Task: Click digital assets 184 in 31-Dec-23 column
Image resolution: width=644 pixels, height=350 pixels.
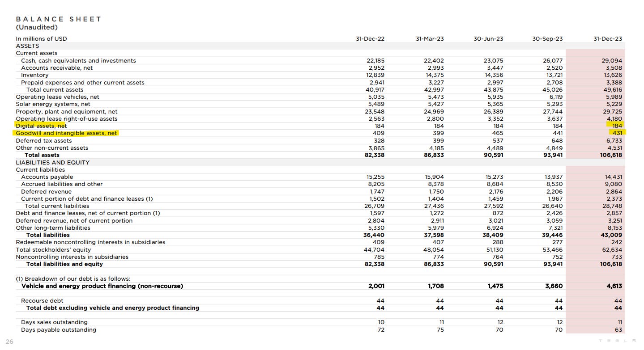Action: pyautogui.click(x=617, y=126)
